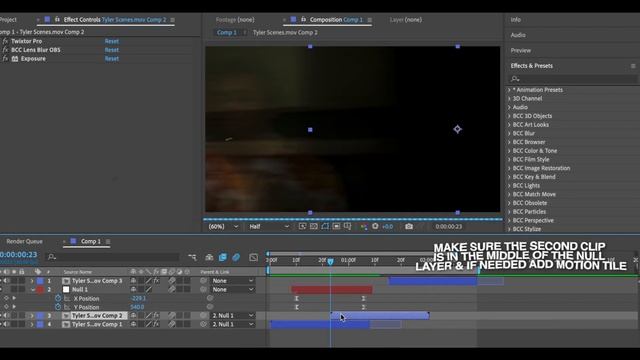Image resolution: width=640 pixels, height=360 pixels.
Task: Collapse the Null 1 layer properties
Action: [x=32, y=289]
